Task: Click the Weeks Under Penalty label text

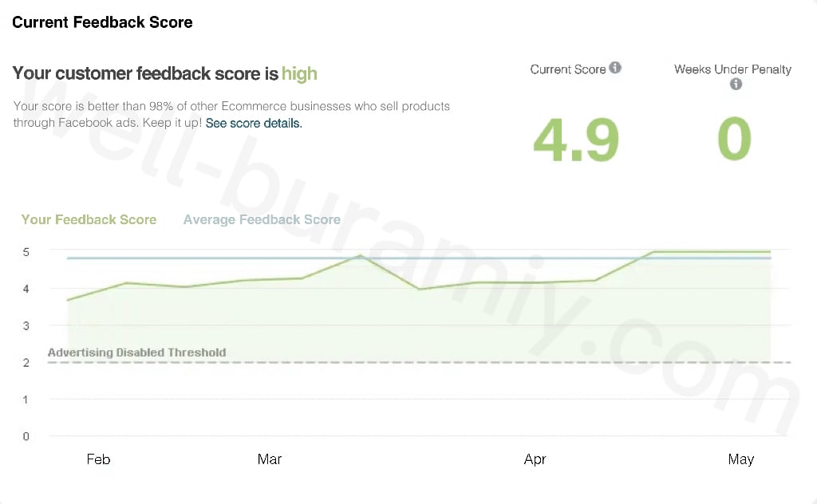Action: tap(732, 69)
